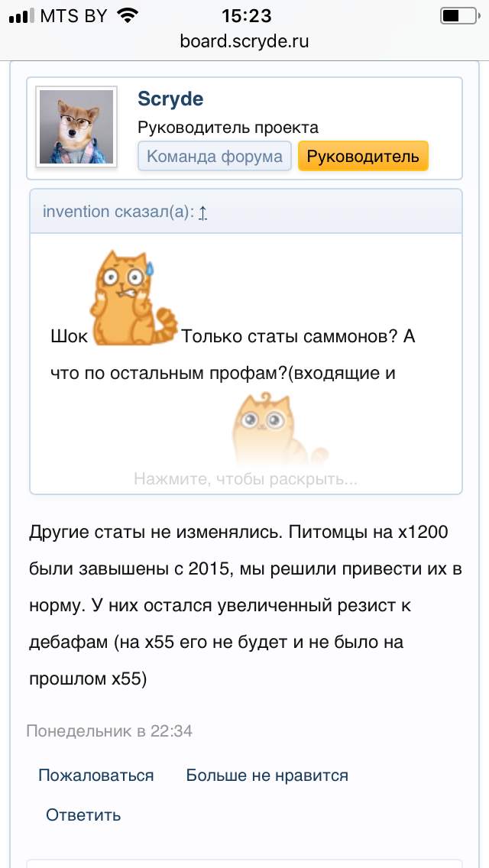Report the post with Пожаловаться

96,776
